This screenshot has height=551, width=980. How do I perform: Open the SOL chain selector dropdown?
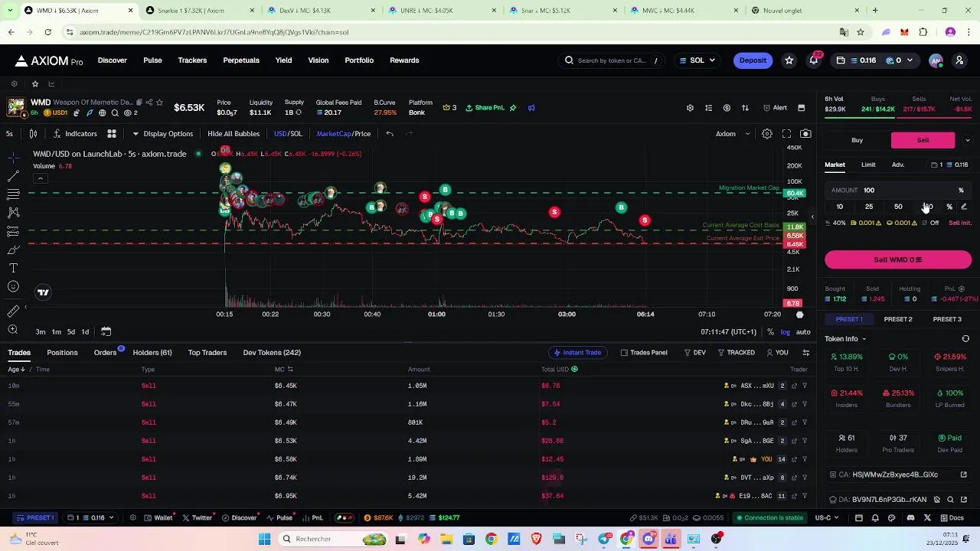click(x=697, y=60)
